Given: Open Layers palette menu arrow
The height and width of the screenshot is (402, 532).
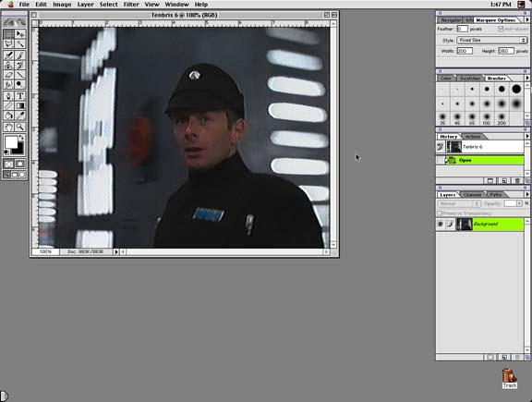Looking at the screenshot, I should point(527,195).
